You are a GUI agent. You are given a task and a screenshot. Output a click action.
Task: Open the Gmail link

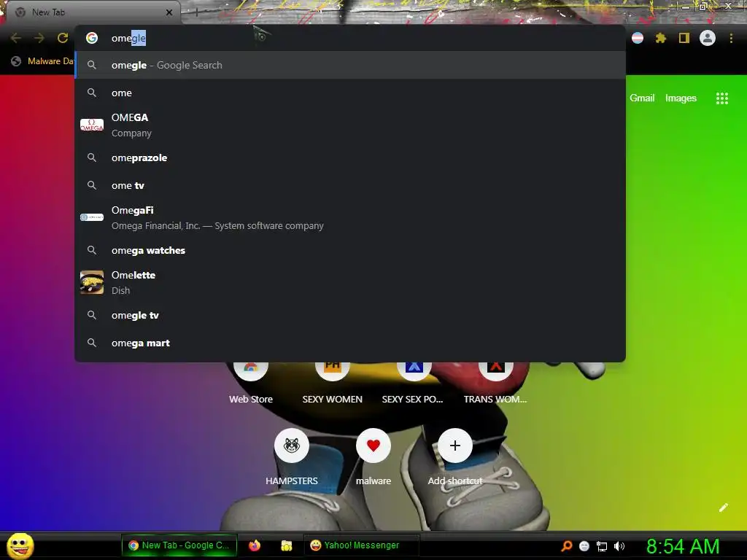pyautogui.click(x=642, y=98)
